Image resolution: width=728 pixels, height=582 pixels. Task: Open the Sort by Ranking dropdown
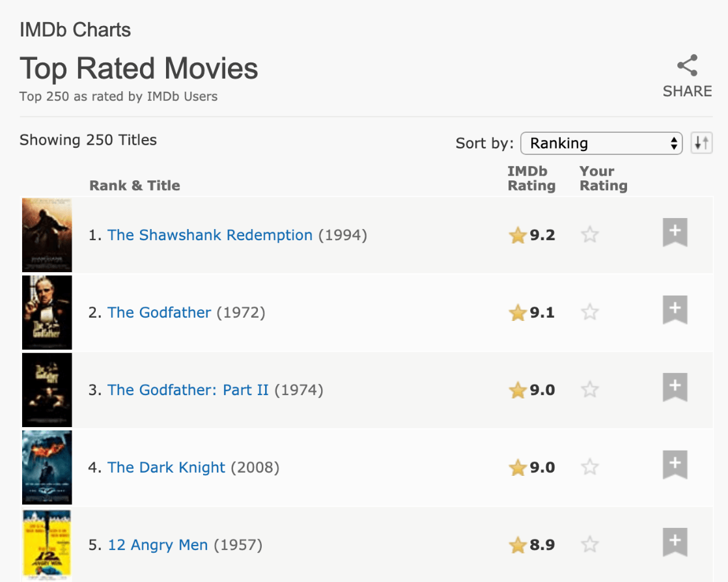(601, 143)
